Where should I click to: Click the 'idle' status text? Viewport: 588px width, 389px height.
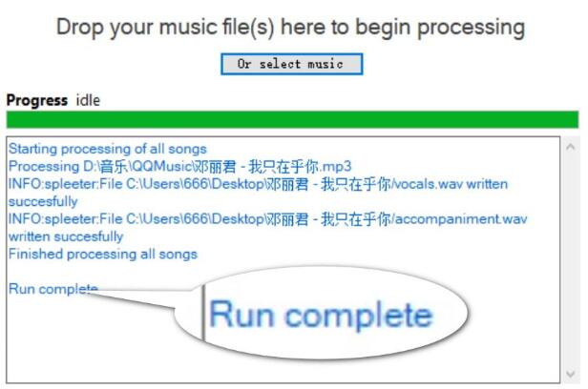tap(88, 100)
